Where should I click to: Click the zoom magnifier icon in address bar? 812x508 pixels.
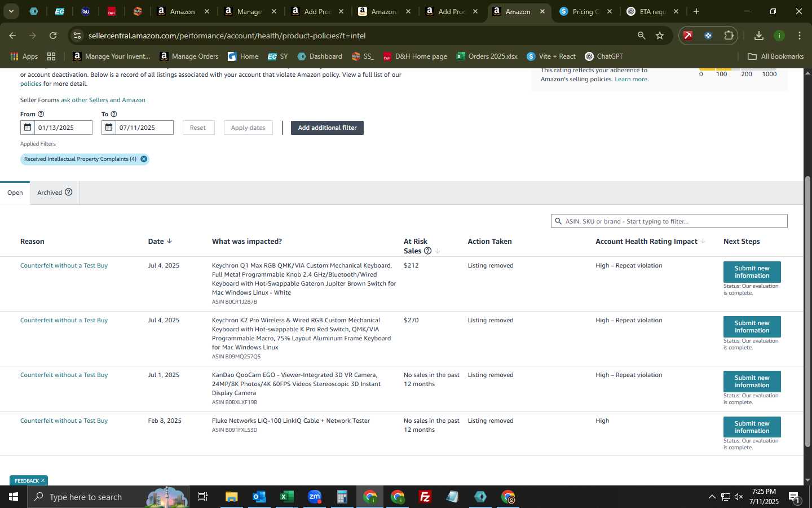click(641, 36)
